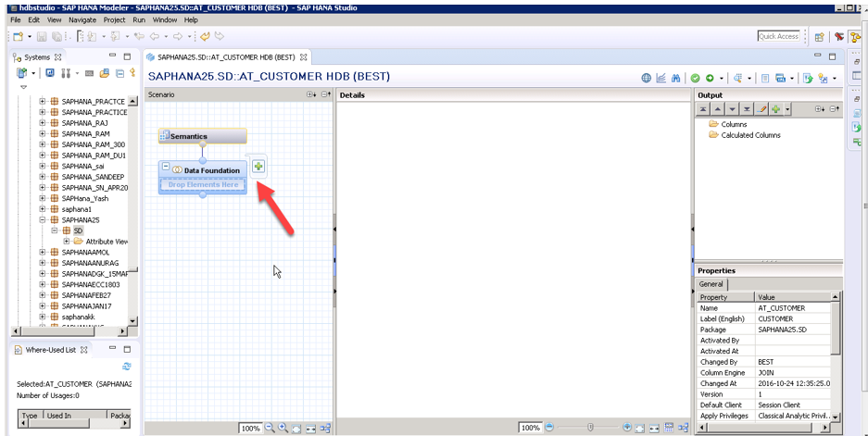The width and height of the screenshot is (868, 436).
Task: Select the SAP HANA Modeler perspective icon
Action: tap(855, 37)
